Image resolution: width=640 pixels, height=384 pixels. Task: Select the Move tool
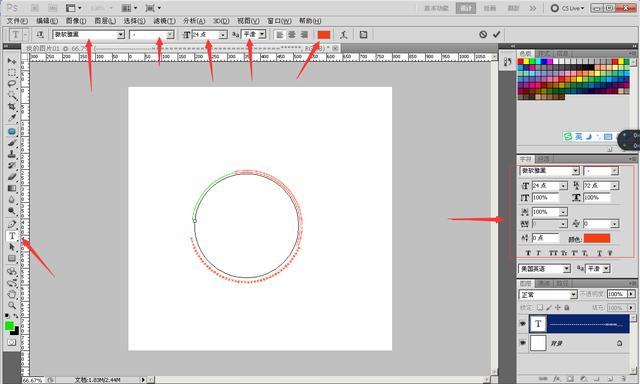coord(12,61)
